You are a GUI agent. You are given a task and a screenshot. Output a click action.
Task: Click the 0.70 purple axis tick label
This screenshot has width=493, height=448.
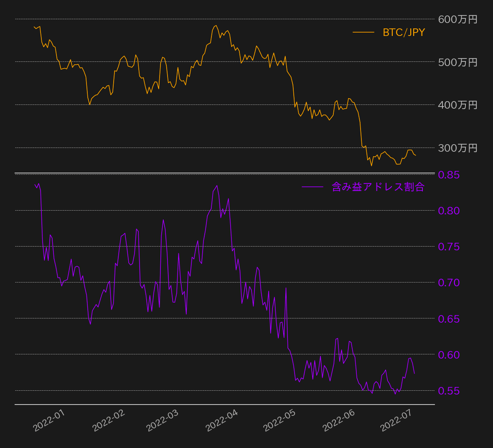pyautogui.click(x=449, y=283)
